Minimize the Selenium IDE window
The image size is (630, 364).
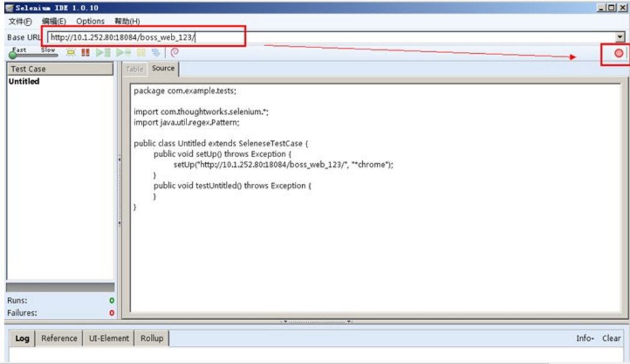point(601,8)
